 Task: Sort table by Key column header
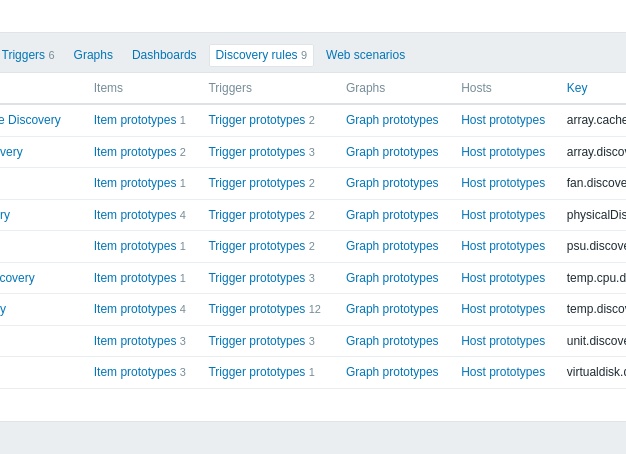coord(577,88)
